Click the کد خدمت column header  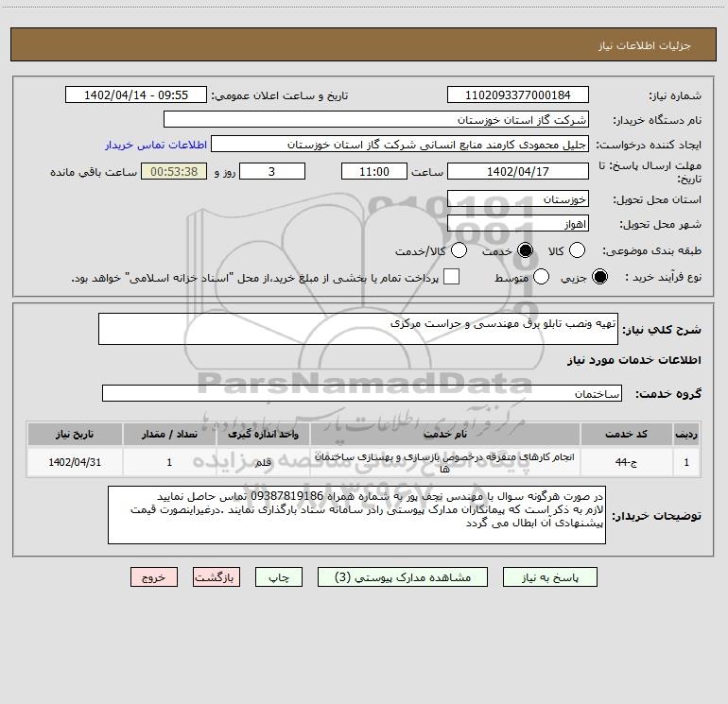pyautogui.click(x=626, y=435)
